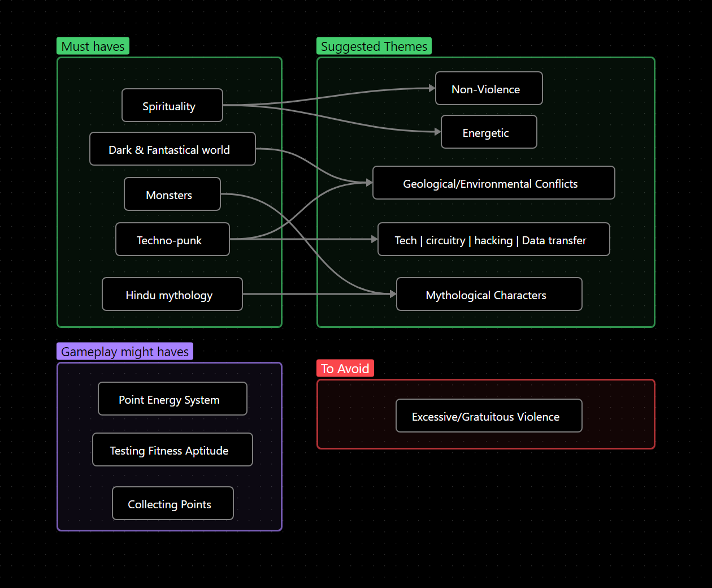Click the Non-Violence node
Viewport: 712px width, 588px height.
tap(489, 88)
